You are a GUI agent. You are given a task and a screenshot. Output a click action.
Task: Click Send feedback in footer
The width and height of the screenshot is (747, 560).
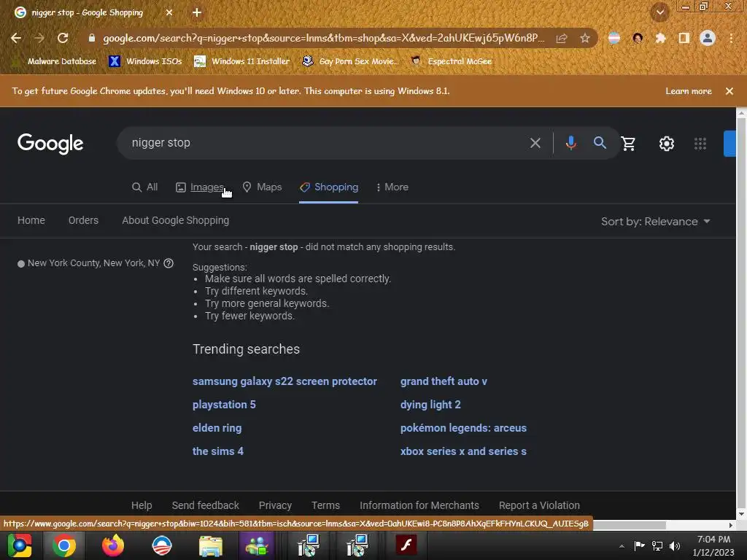205,505
